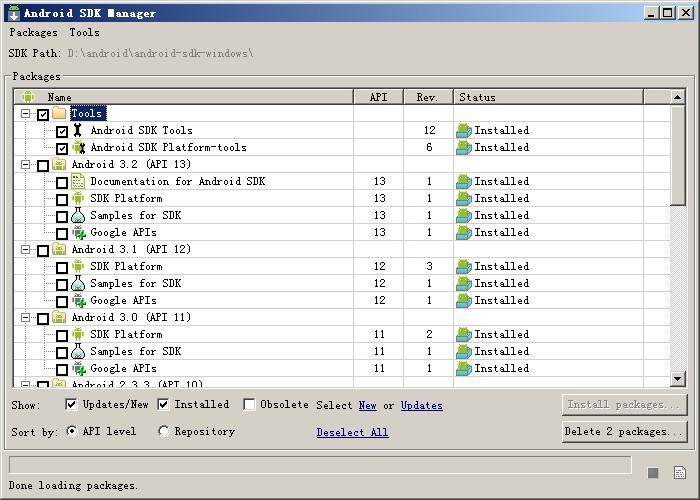Collapse the Android 3.0 (API 11) node
This screenshot has width=700, height=500.
[x=25, y=317]
